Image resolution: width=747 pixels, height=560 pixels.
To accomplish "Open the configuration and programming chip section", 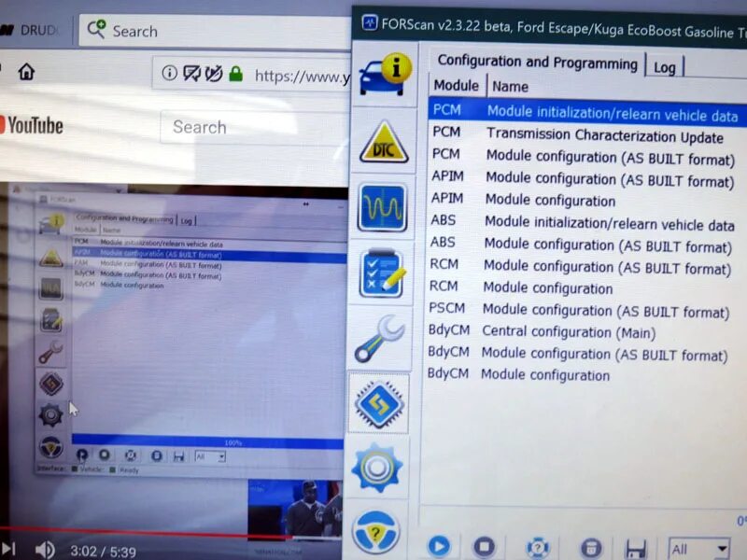I will [379, 404].
